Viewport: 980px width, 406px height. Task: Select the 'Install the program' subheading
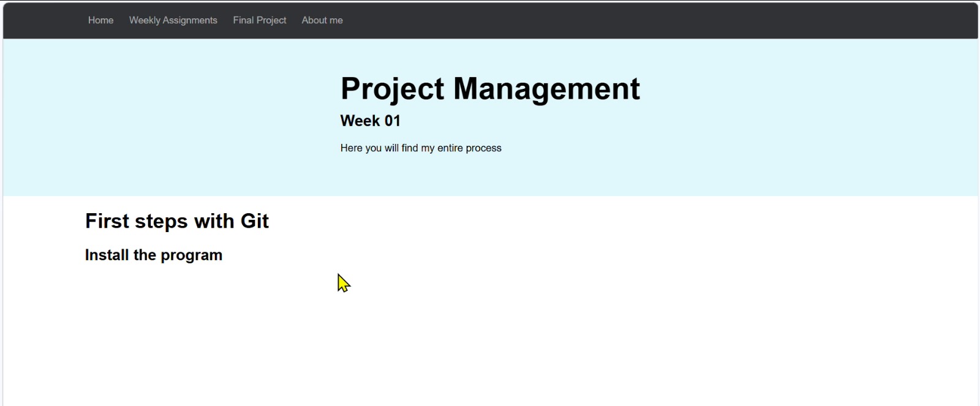(154, 255)
